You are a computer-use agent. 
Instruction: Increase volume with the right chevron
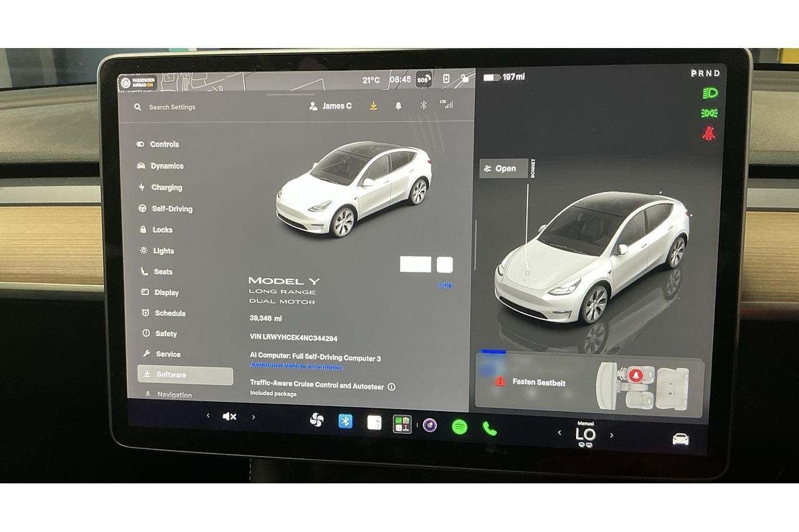pos(253,417)
